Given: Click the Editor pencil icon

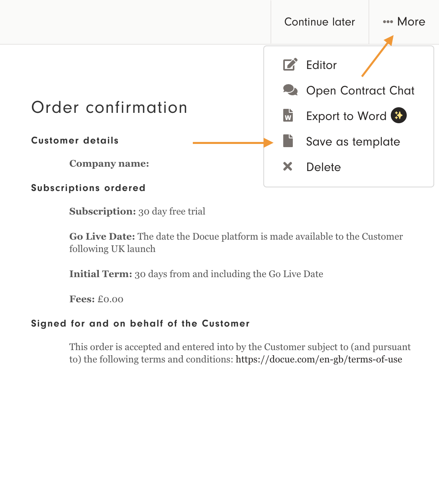Looking at the screenshot, I should click(x=290, y=65).
